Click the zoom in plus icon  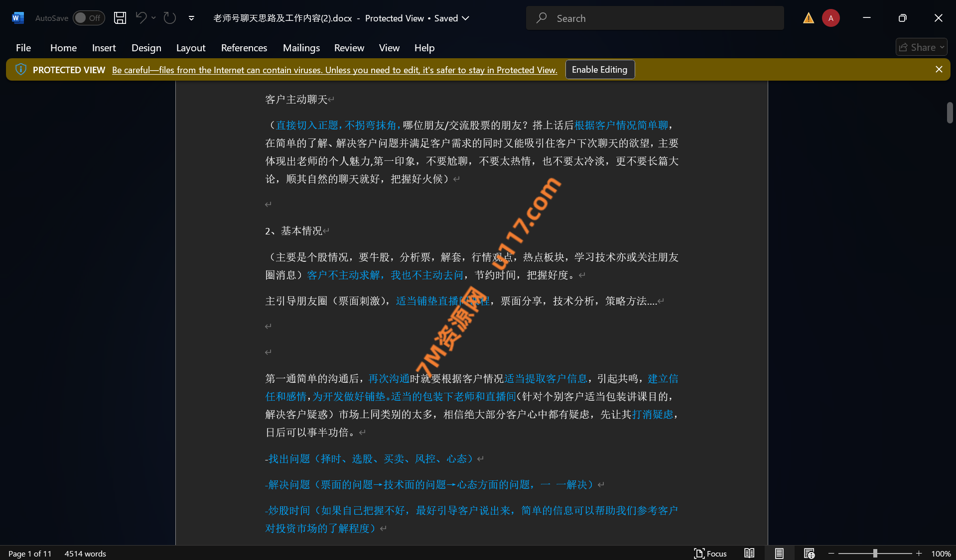coord(919,553)
